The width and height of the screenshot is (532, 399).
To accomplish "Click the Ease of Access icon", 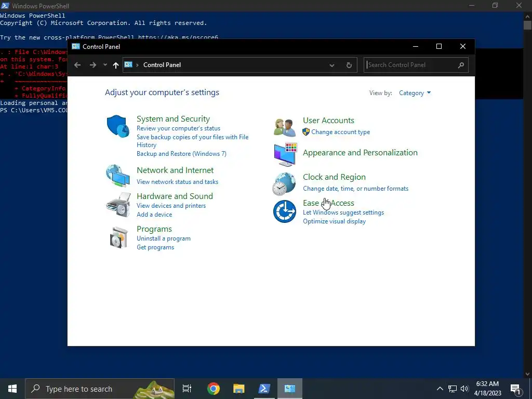I will (285, 211).
